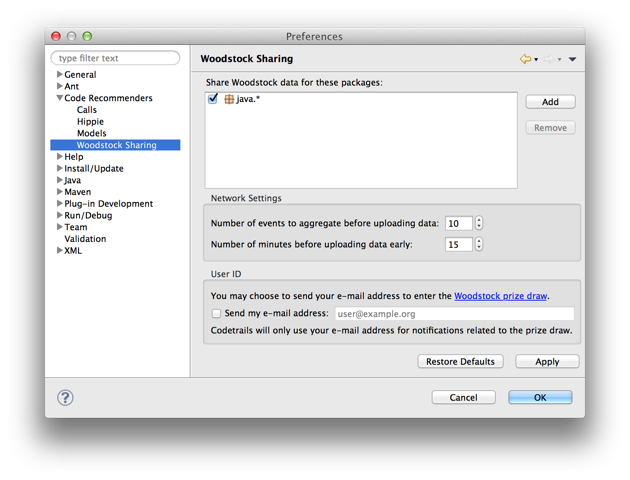This screenshot has width=630, height=480.
Task: Click the forward navigation arrow icon
Action: tap(548, 59)
